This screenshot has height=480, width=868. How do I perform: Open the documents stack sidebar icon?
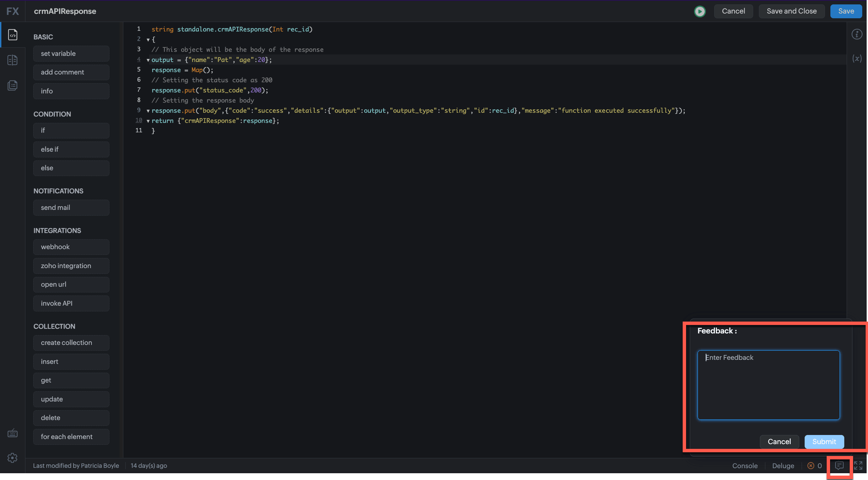pyautogui.click(x=13, y=85)
